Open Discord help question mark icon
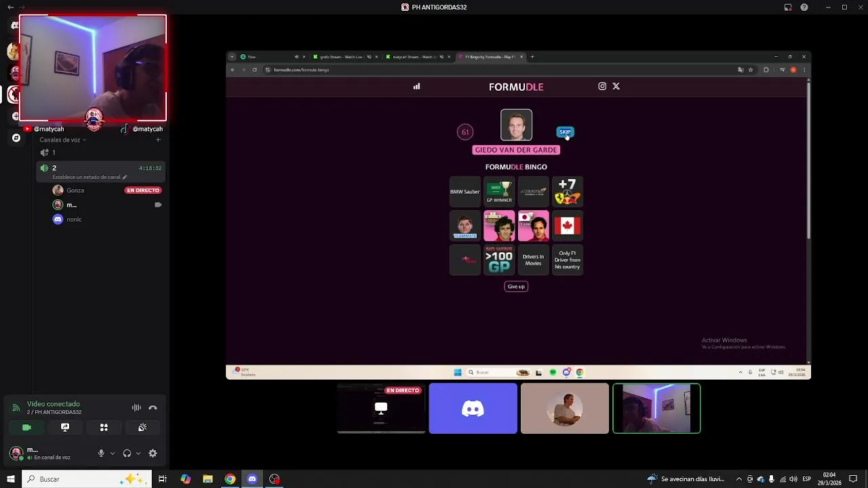This screenshot has height=488, width=868. pyautogui.click(x=804, y=7)
